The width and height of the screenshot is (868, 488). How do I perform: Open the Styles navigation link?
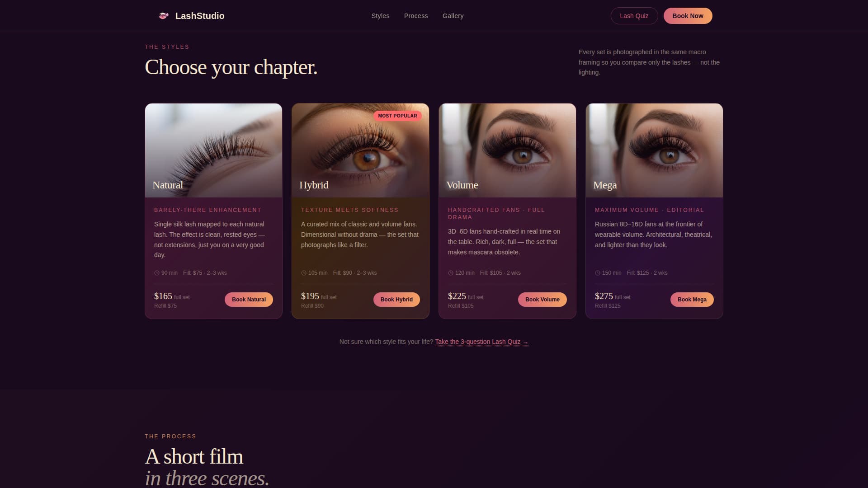pyautogui.click(x=380, y=16)
